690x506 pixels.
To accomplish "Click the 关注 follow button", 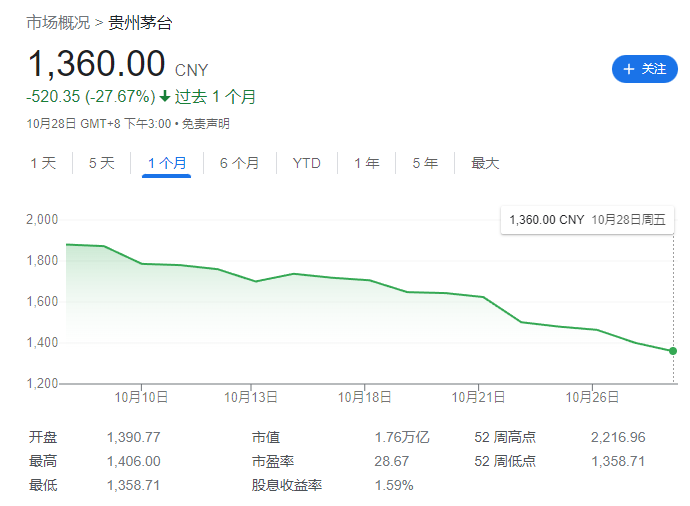I will pos(644,69).
